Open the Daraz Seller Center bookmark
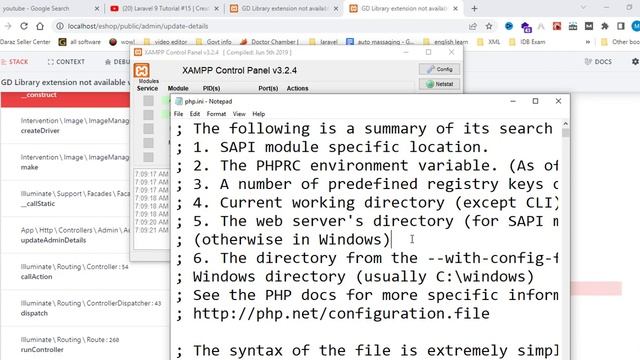This screenshot has width=640, height=360. 25,42
